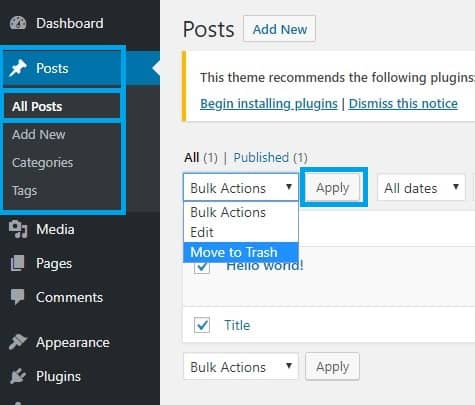
Task: Open the top Bulk Actions dropdown
Action: click(241, 188)
